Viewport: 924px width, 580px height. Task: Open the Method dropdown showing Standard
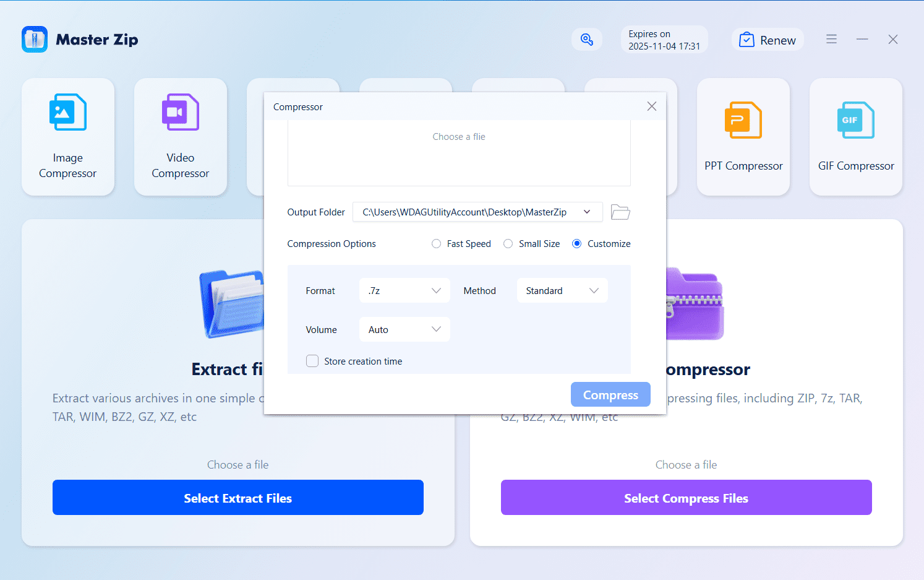coord(562,291)
